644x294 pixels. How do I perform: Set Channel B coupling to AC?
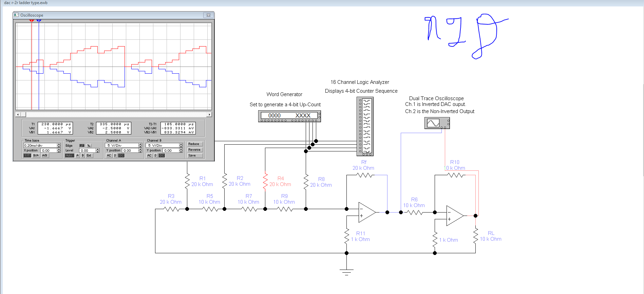(x=149, y=155)
